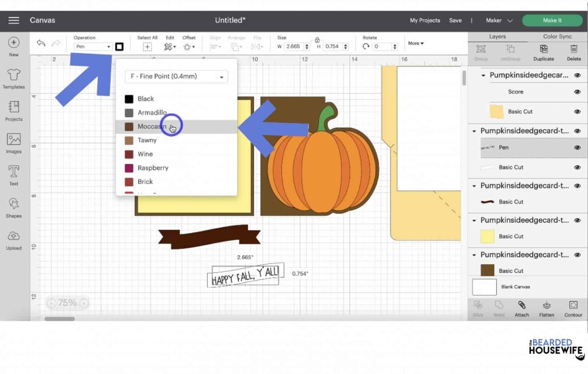Viewport: 588px width, 374px height.
Task: Collapse the first Pumpkinsideedgecard layer group
Action: click(x=483, y=75)
